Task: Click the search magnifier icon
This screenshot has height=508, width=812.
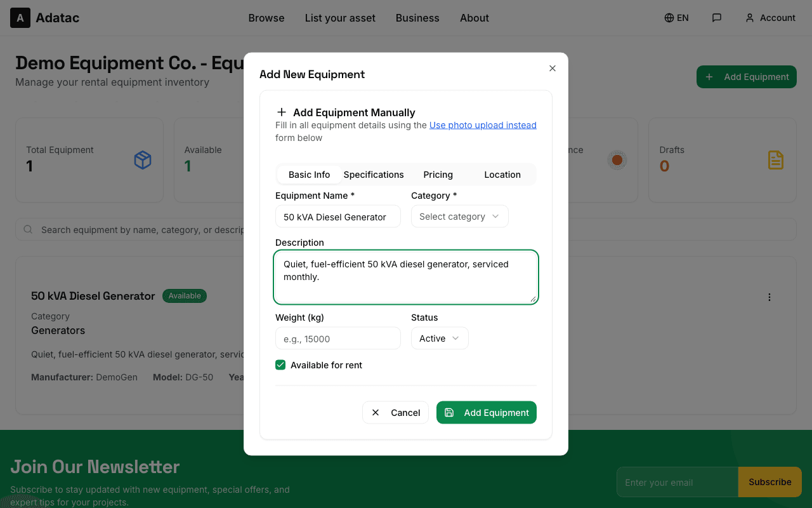Action: pyautogui.click(x=28, y=229)
